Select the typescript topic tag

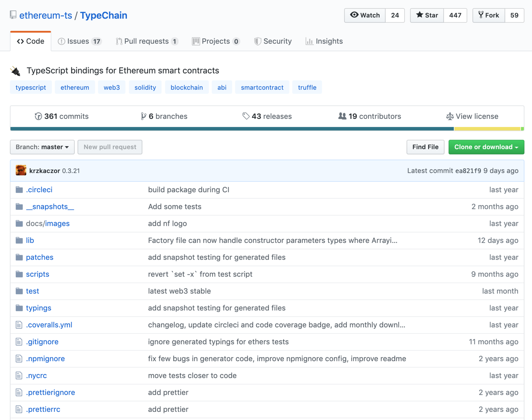(31, 87)
